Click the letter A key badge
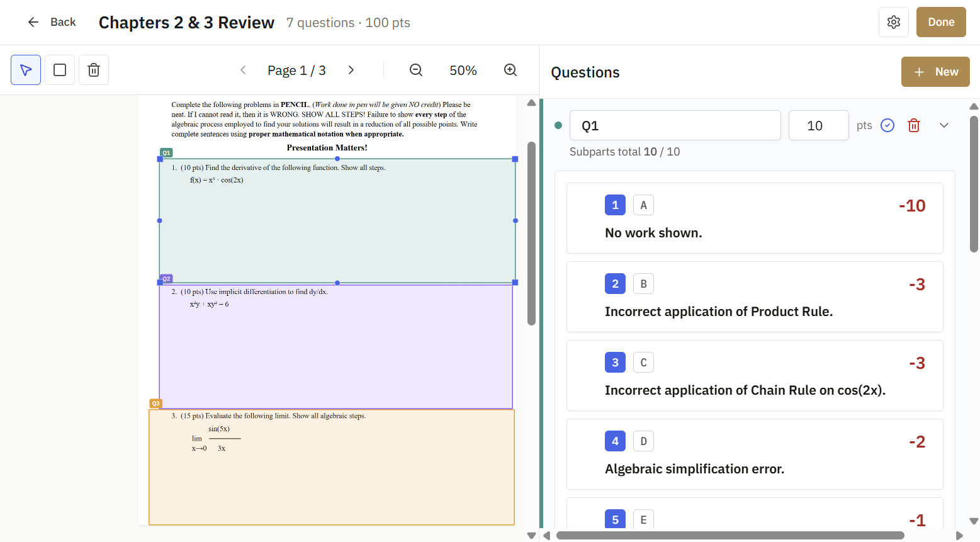Screen dimensions: 980x542 coord(643,205)
